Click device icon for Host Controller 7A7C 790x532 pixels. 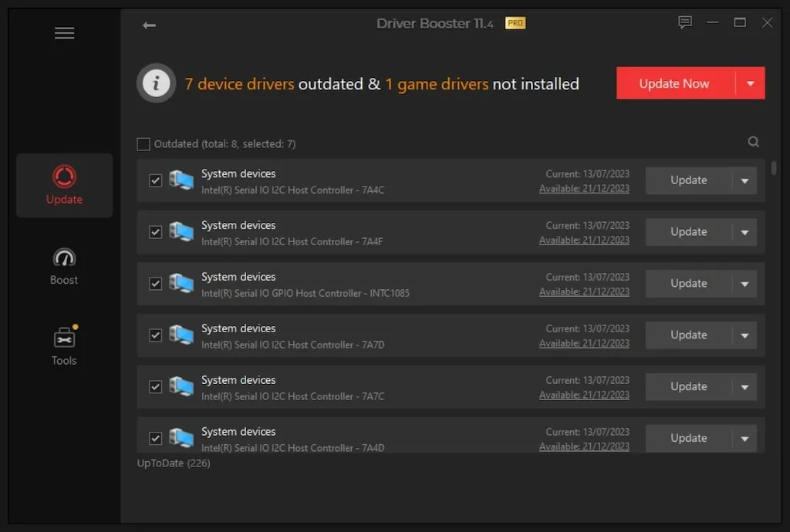coord(181,386)
